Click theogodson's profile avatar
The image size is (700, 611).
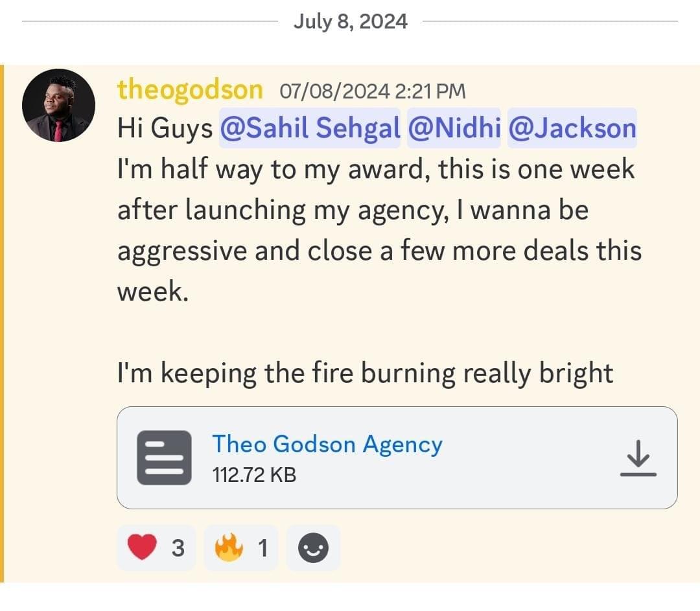58,105
